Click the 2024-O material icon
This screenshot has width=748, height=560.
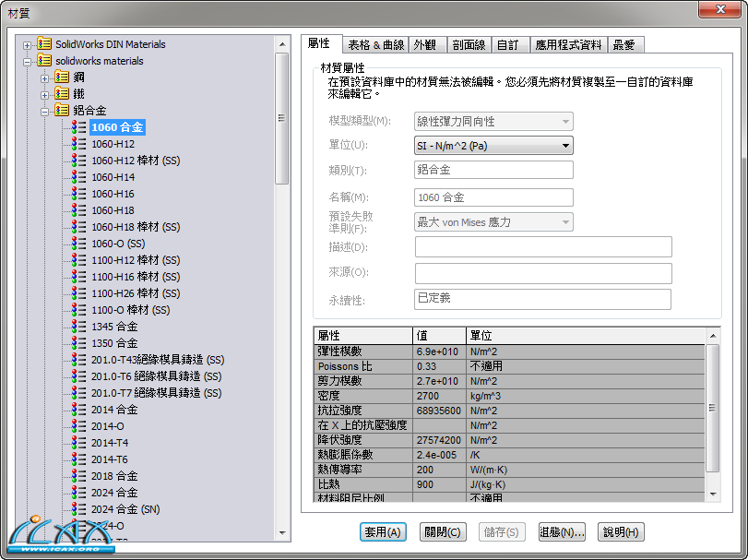pos(79,525)
